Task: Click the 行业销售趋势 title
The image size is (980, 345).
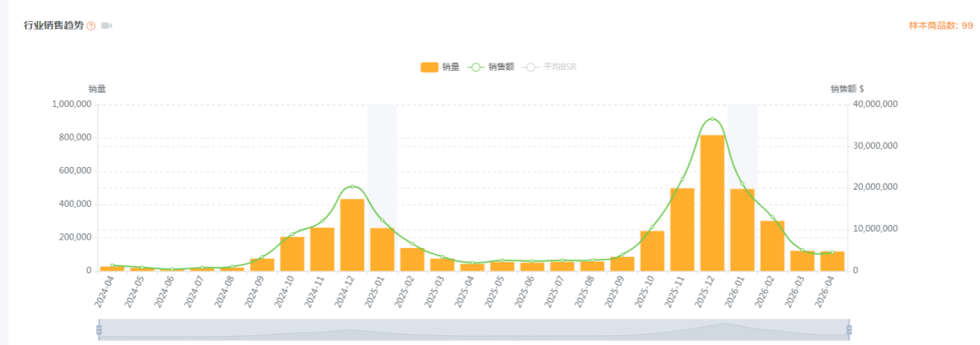Action: pos(54,25)
